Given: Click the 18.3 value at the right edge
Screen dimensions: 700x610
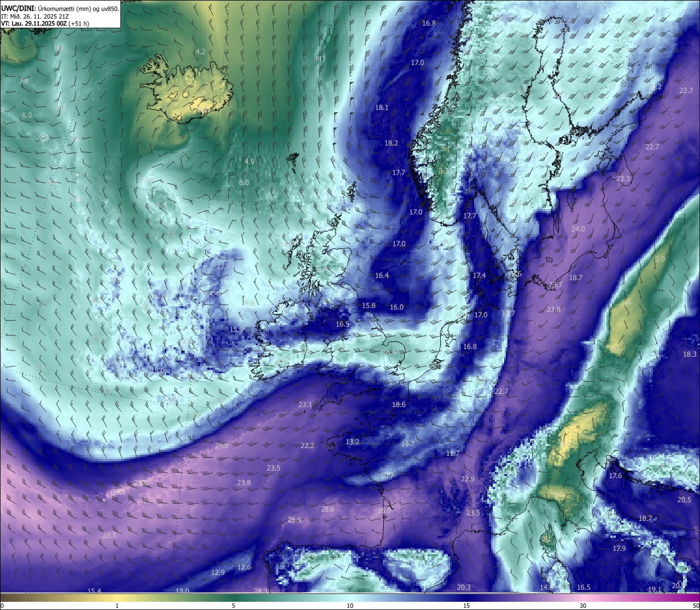Looking at the screenshot, I should pyautogui.click(x=690, y=354).
